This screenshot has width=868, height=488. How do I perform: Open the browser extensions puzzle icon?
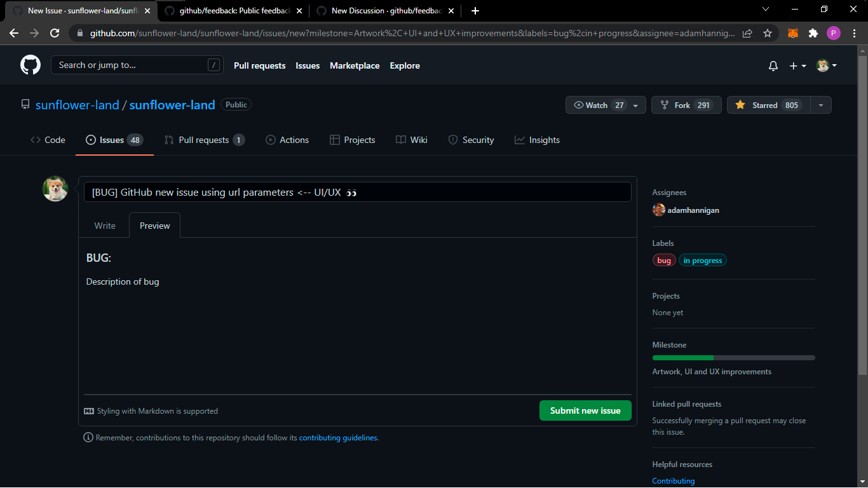[x=813, y=33]
